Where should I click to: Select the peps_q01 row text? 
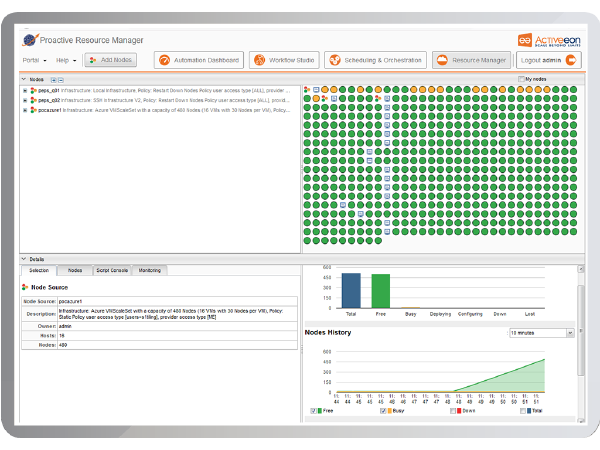(x=164, y=91)
